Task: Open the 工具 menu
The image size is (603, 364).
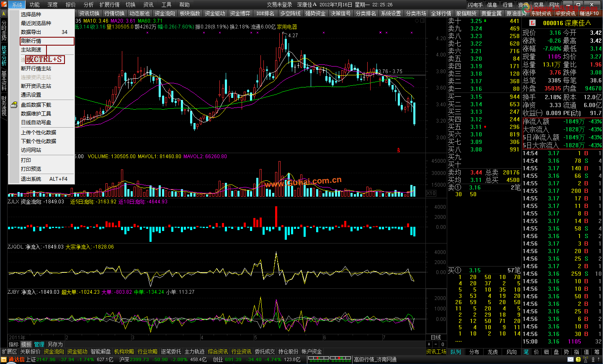Action: tap(166, 5)
